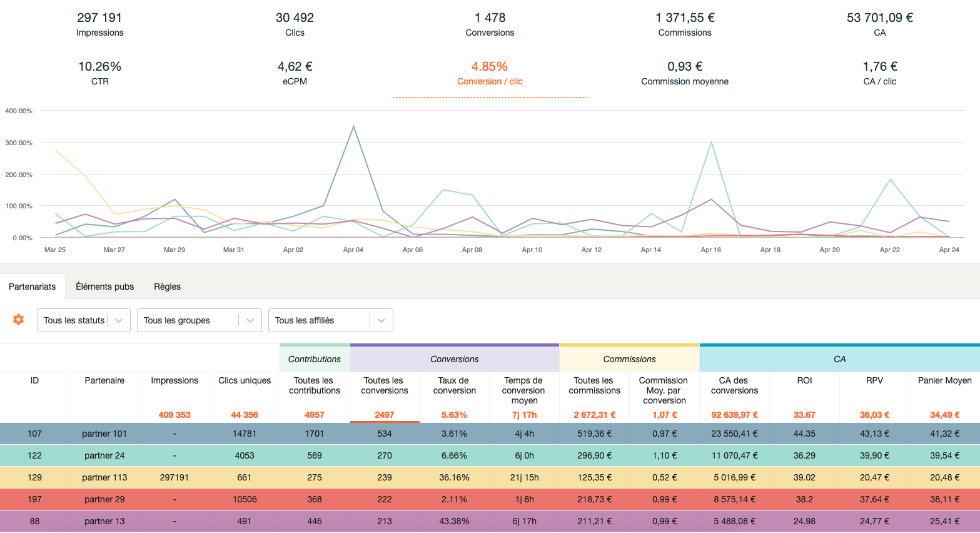Open the orange gear table settings
980x533 pixels.
[x=19, y=320]
